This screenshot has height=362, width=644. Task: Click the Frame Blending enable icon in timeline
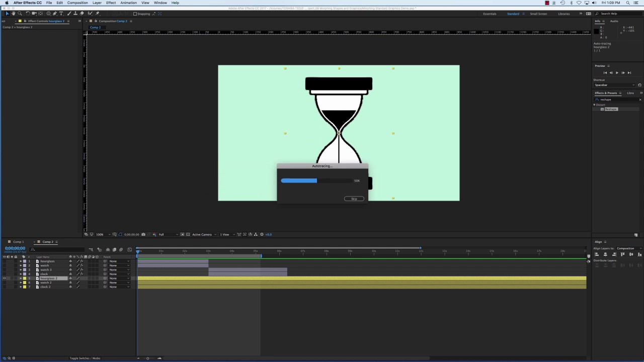(x=114, y=250)
